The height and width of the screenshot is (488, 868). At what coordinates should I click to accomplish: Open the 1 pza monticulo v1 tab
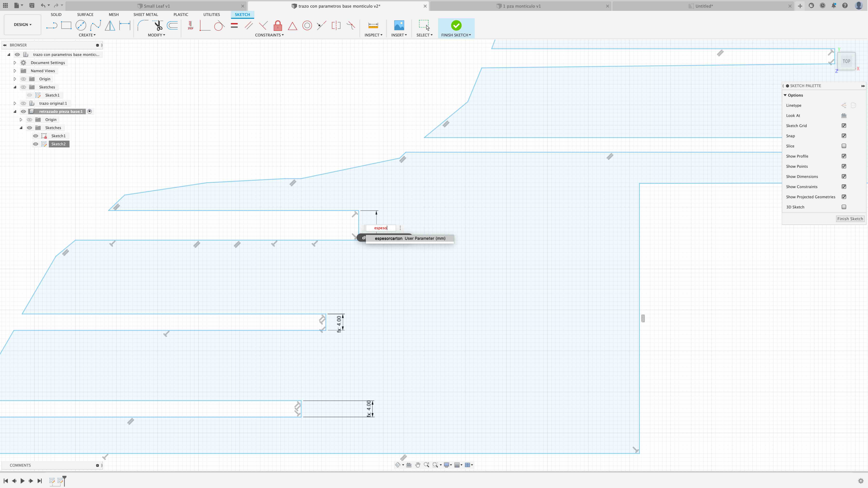521,6
